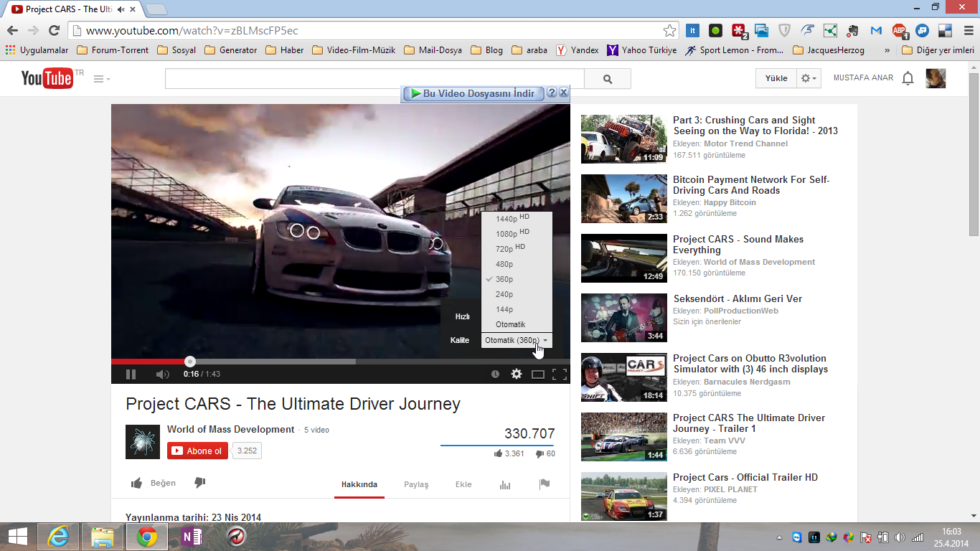980x551 pixels.
Task: Toggle theater mode in player
Action: 538,374
